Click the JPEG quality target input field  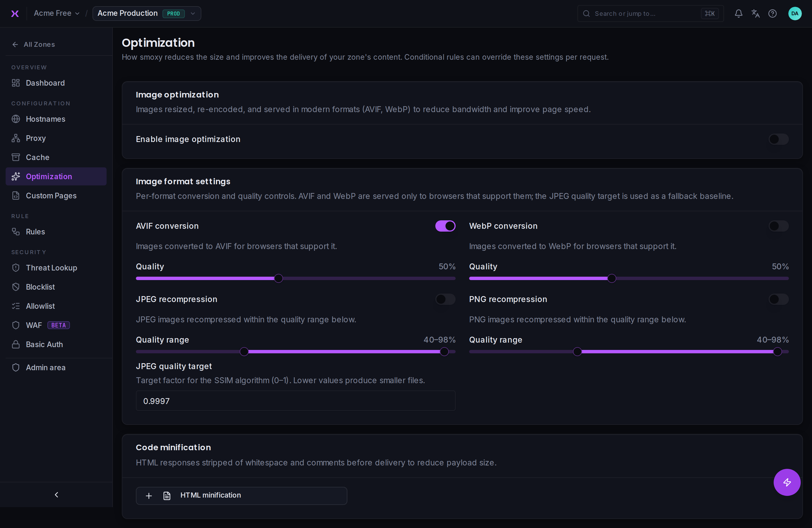pos(295,401)
